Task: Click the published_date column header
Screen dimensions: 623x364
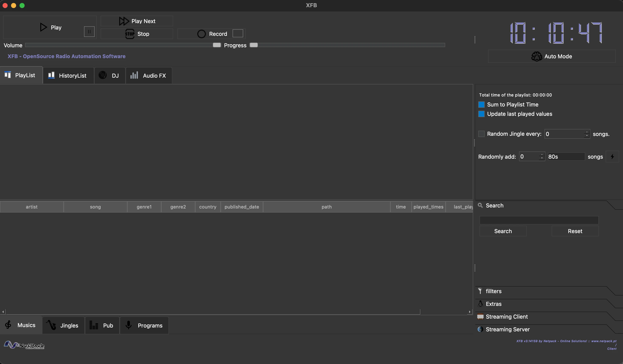Action: click(242, 207)
